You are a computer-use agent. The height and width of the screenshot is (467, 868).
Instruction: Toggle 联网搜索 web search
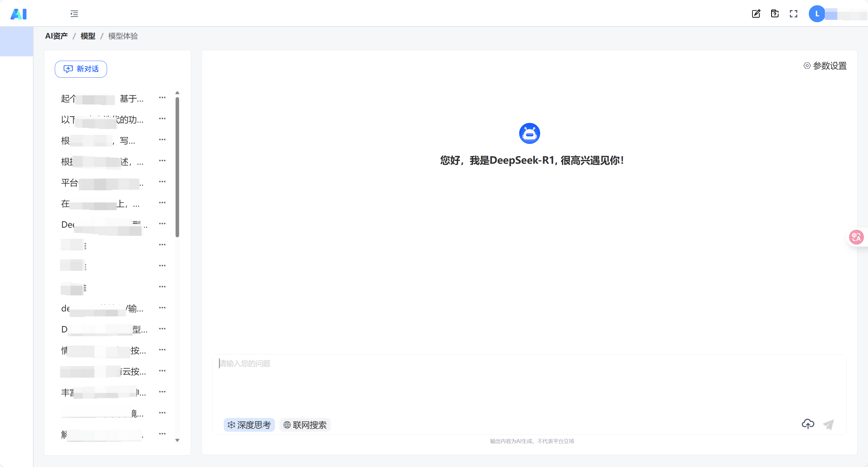[305, 425]
